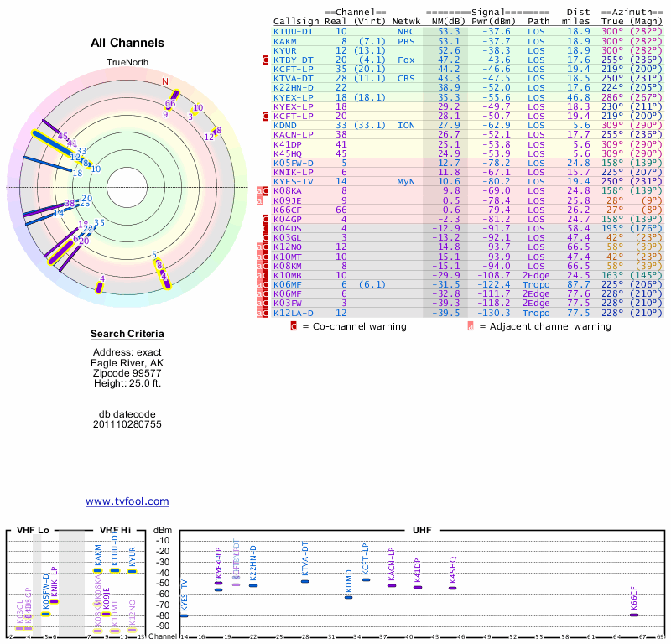Click the red N magnetic north marker on the radar
Viewport: 671px width, 644px height.
165,81
